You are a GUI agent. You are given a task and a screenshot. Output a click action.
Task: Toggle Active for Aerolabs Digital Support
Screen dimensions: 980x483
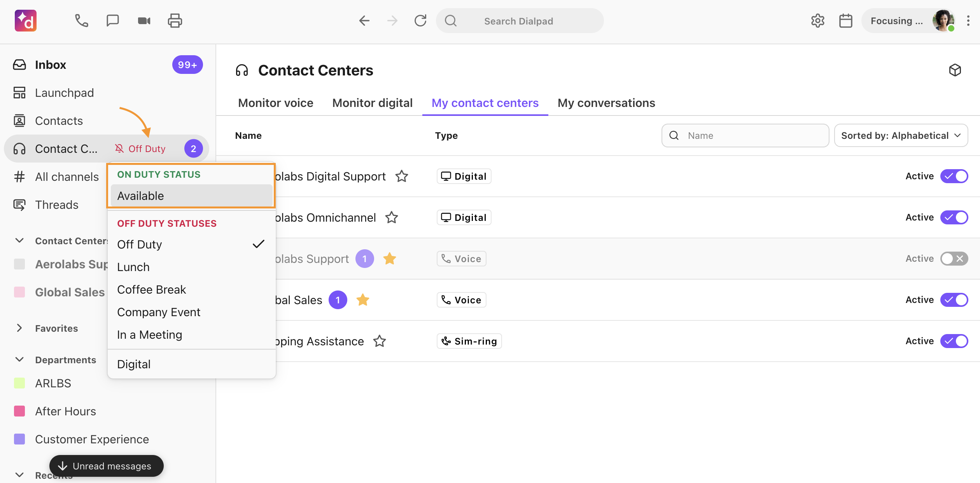954,176
